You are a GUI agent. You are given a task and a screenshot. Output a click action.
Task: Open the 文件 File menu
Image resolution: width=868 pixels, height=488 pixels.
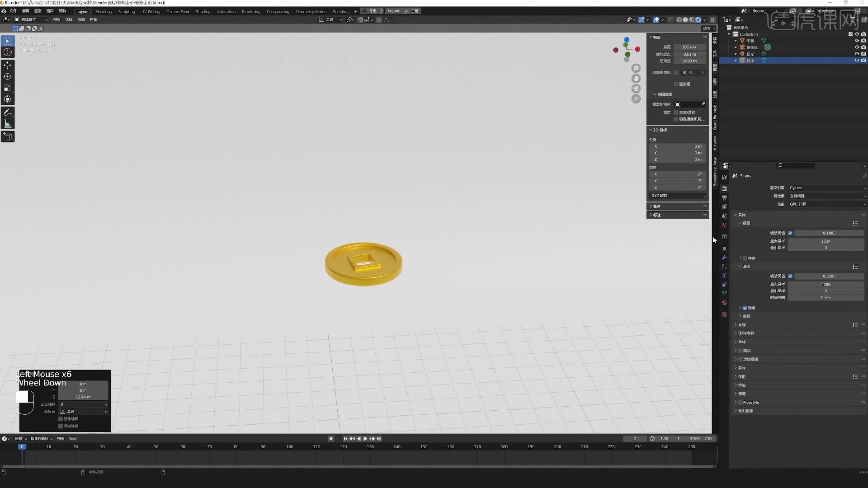pos(13,11)
